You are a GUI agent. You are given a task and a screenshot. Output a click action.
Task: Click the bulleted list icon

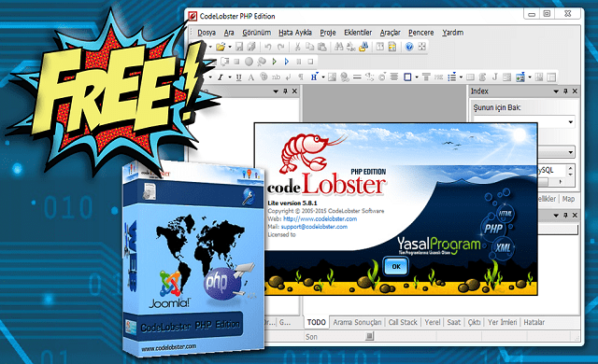[452, 77]
